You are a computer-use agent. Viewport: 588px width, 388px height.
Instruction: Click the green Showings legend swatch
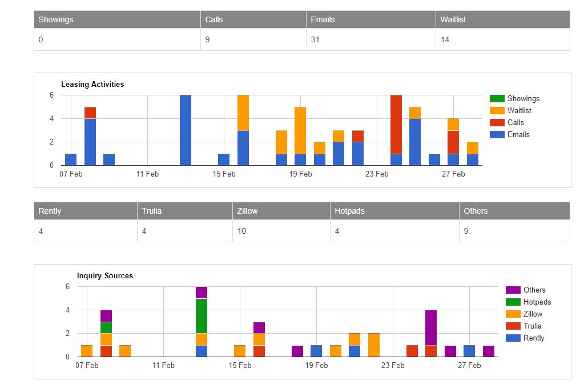(x=497, y=98)
